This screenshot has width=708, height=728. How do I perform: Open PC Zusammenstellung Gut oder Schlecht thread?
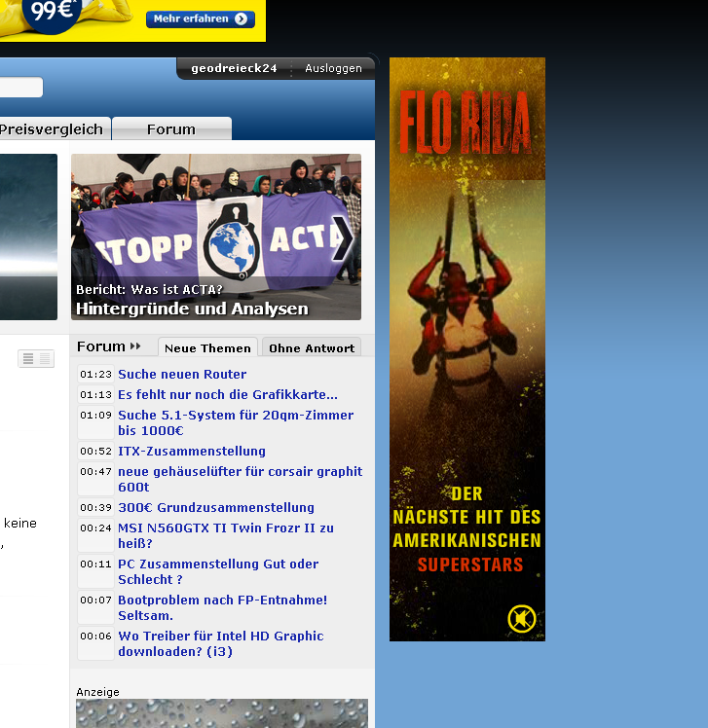point(218,571)
